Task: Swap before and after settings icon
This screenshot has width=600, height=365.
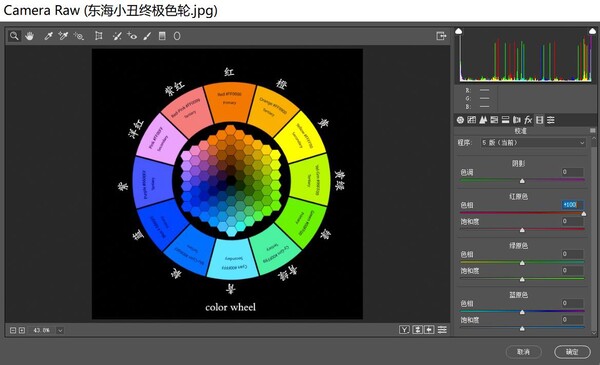Action: coord(417,330)
